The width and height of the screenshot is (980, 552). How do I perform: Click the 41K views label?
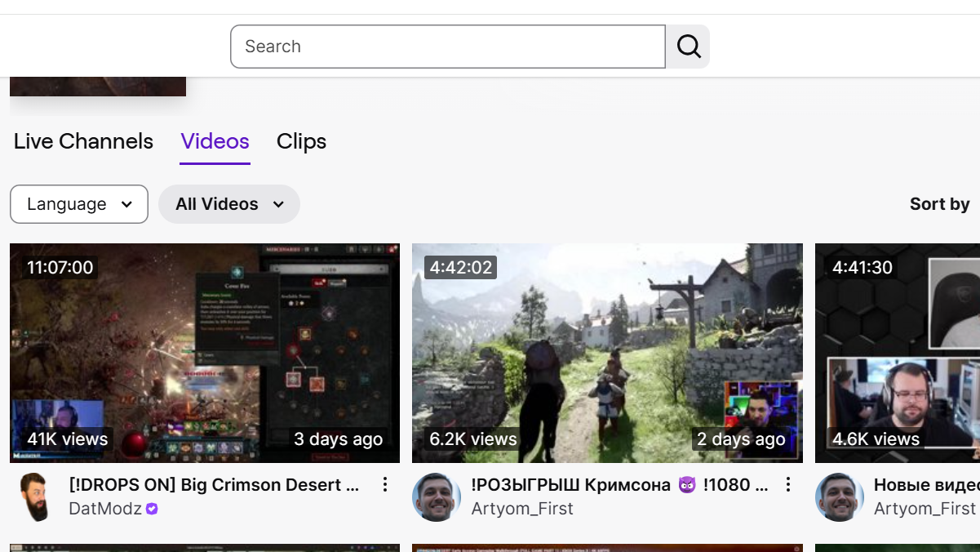[x=68, y=439]
